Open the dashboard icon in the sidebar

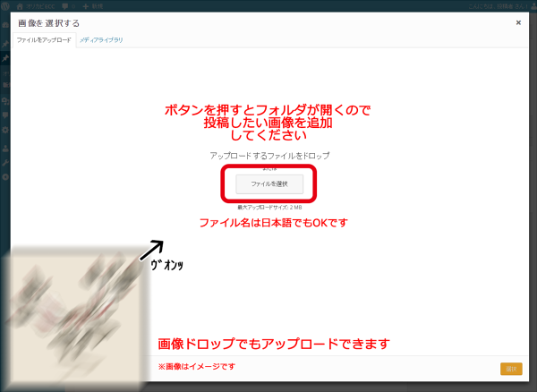[5, 24]
